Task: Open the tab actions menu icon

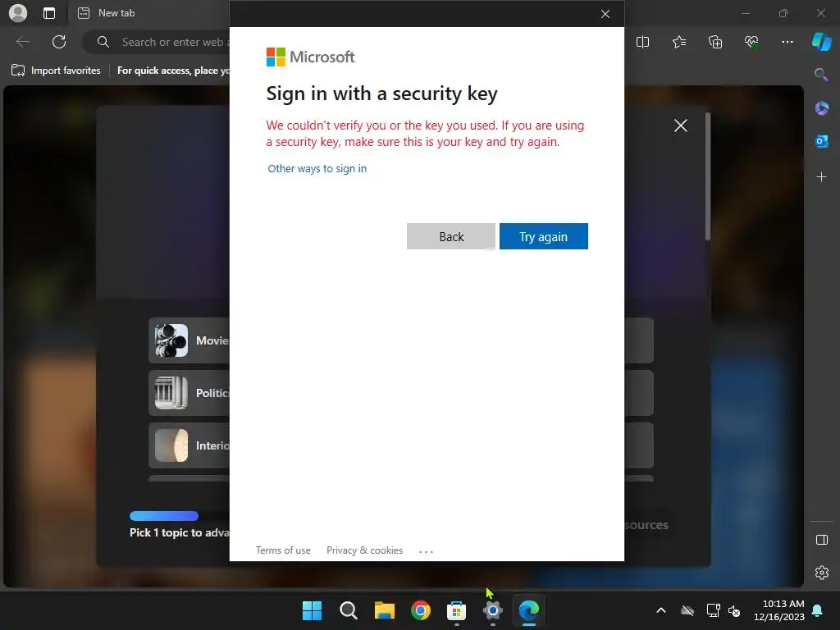Action: 48,13
